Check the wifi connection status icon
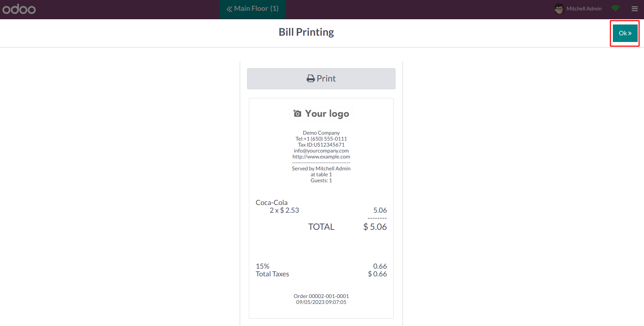This screenshot has width=644, height=326. pyautogui.click(x=615, y=8)
